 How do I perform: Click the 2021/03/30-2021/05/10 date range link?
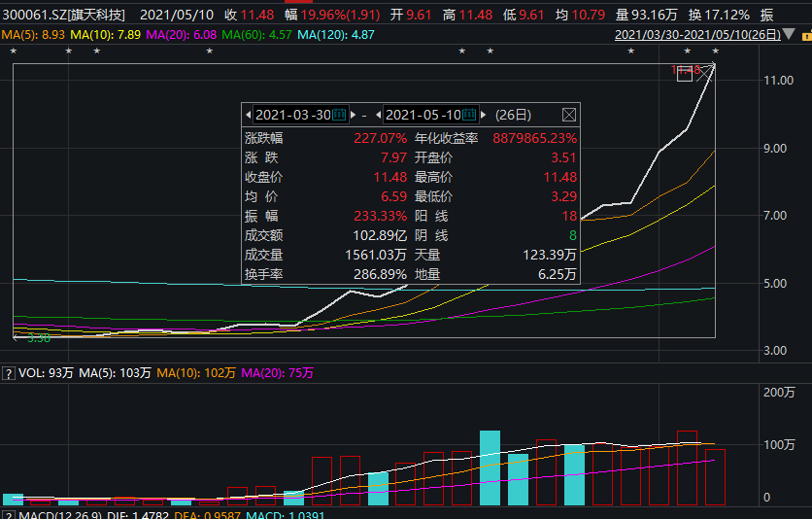[x=697, y=35]
